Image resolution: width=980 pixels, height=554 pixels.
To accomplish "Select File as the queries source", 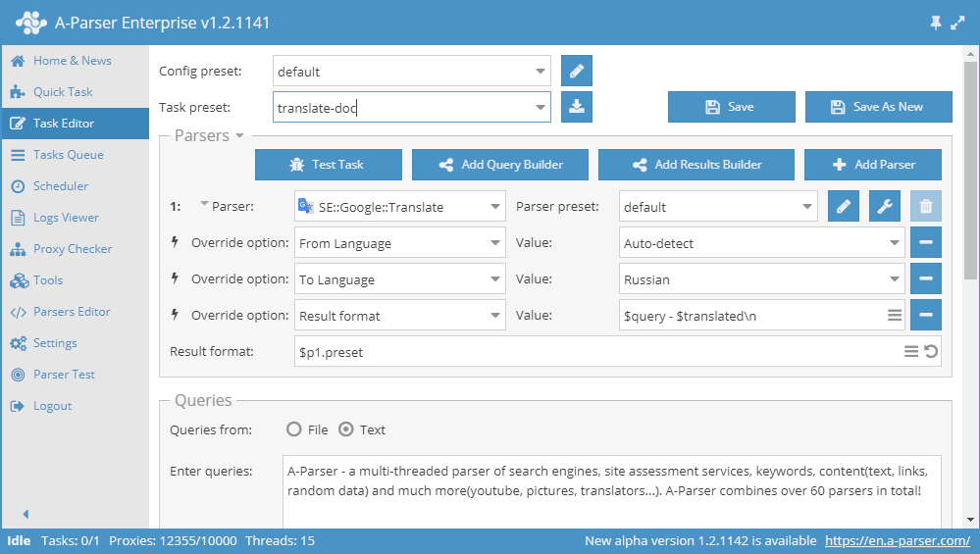I will pos(294,429).
